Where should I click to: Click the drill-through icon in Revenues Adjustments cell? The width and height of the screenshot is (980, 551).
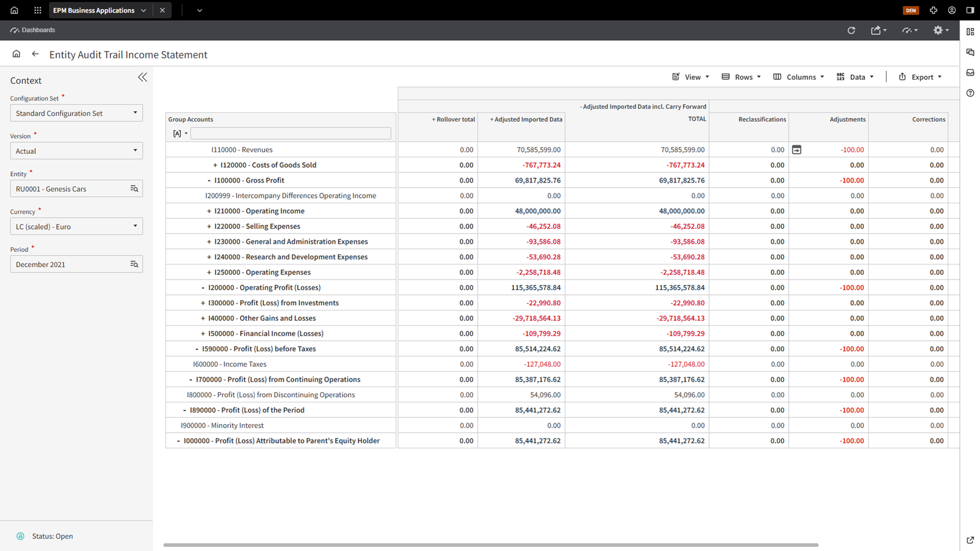(x=796, y=150)
